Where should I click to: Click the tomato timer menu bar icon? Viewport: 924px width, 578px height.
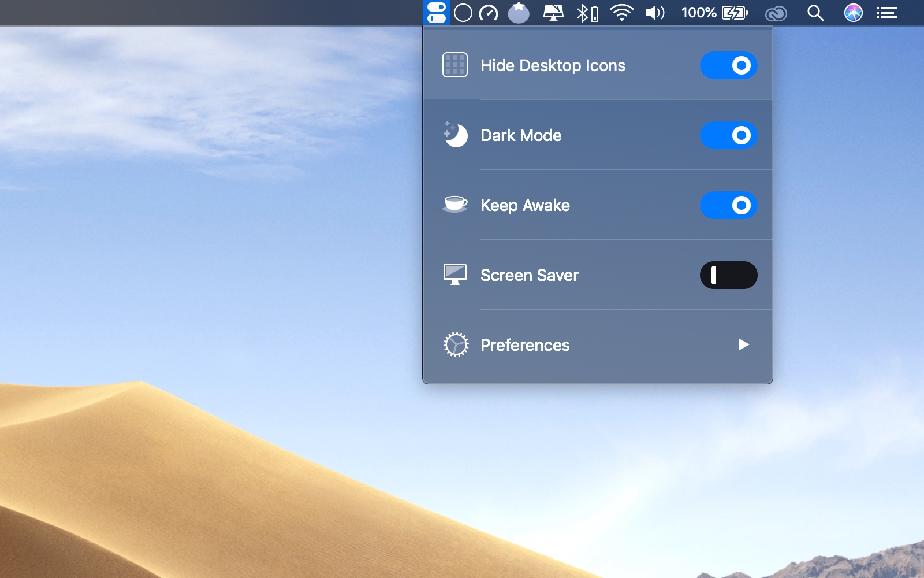click(x=519, y=13)
